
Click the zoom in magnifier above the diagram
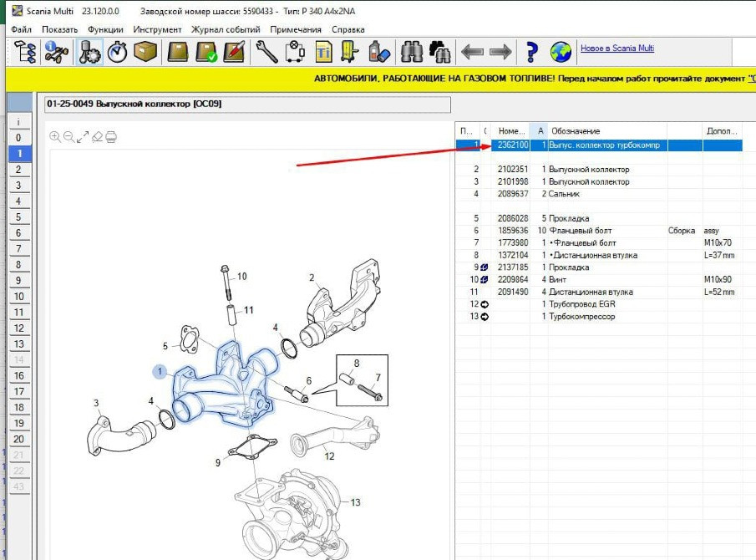click(x=55, y=137)
